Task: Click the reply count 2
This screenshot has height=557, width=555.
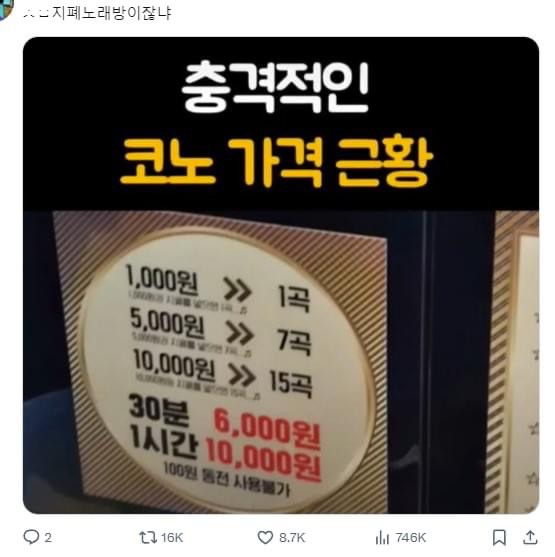Action: [48, 537]
